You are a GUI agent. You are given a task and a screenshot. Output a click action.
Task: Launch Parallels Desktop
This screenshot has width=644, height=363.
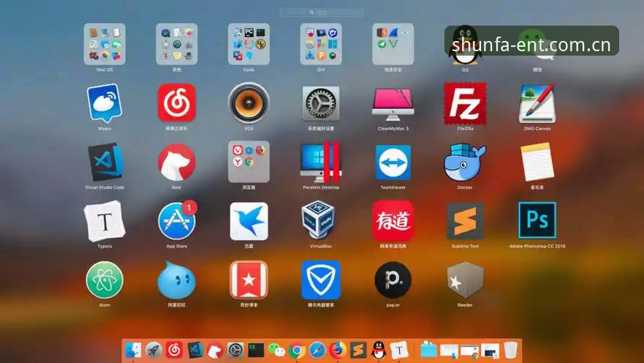(x=321, y=162)
